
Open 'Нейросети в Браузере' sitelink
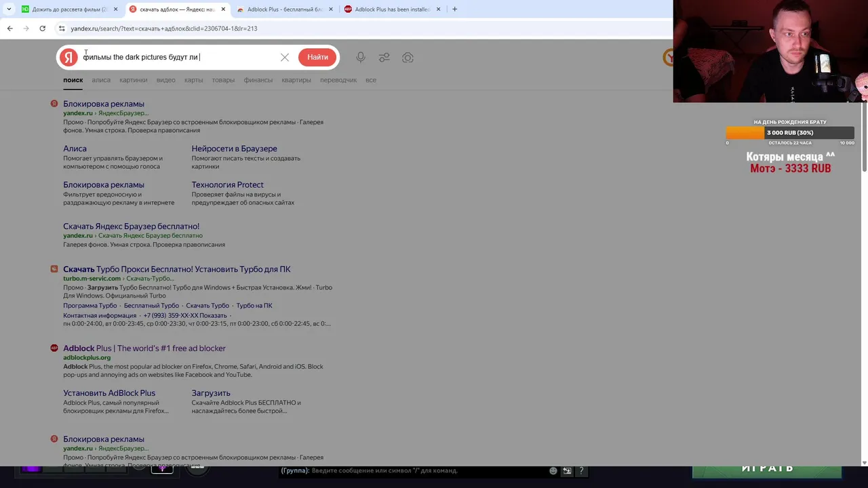234,148
